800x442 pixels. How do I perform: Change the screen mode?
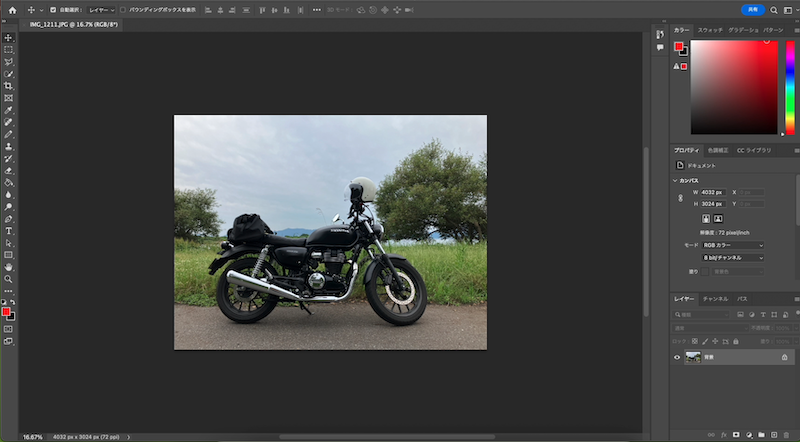8,341
